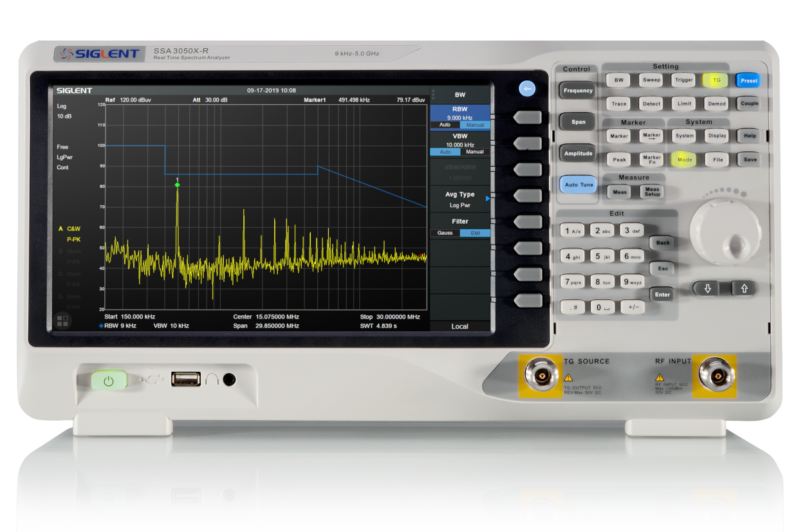Hit the Marker arrow key
This screenshot has height=532, width=798.
coord(652,136)
